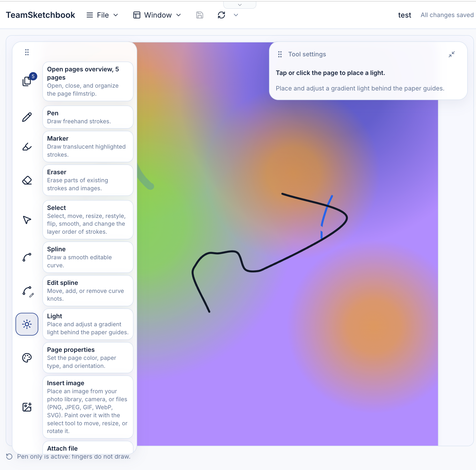Click the save disk icon

(x=200, y=15)
